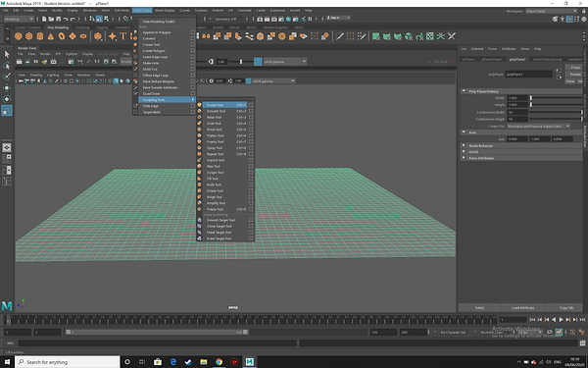This screenshot has width=588, height=368.
Task: Open Render View sRGB gamma dropdown
Action: point(285,62)
